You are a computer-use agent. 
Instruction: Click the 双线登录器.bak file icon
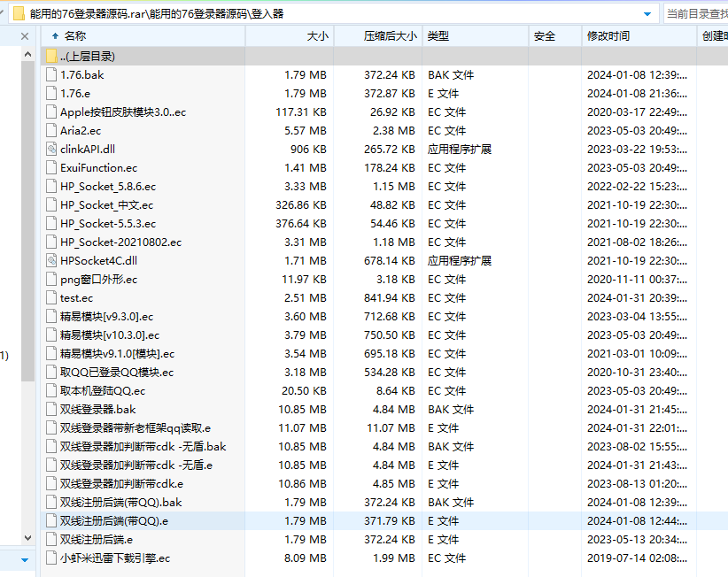tap(51, 410)
